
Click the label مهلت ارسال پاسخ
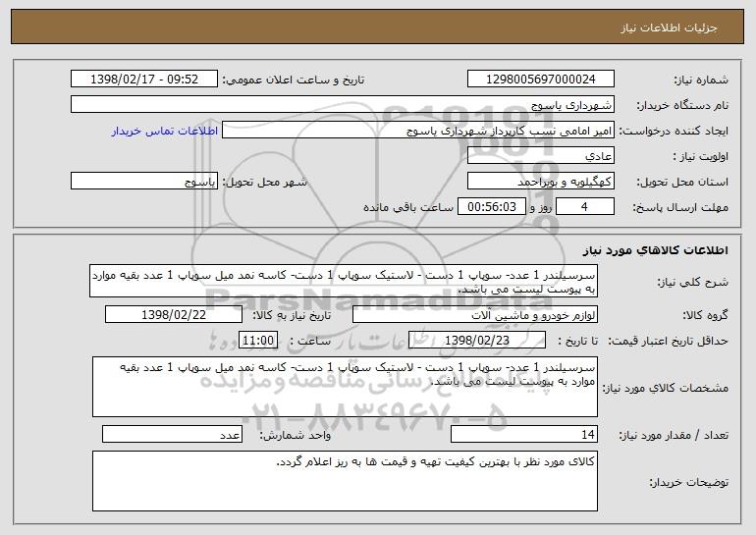pos(680,207)
